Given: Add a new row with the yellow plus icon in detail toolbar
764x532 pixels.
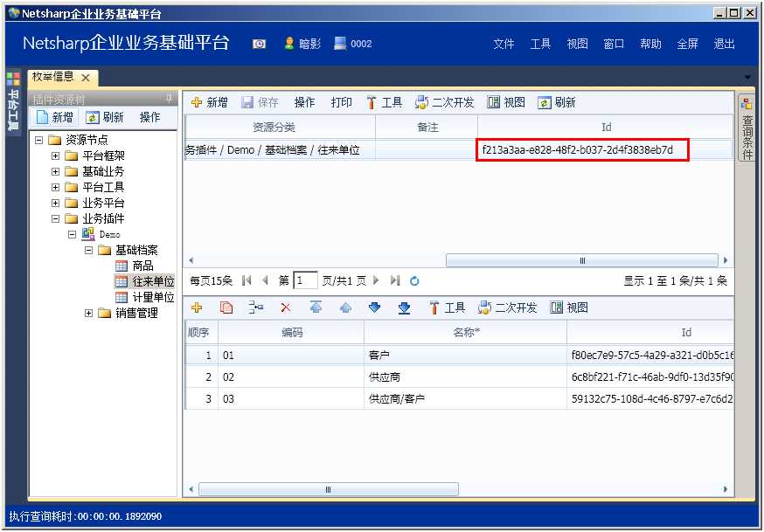Looking at the screenshot, I should pyautogui.click(x=197, y=307).
